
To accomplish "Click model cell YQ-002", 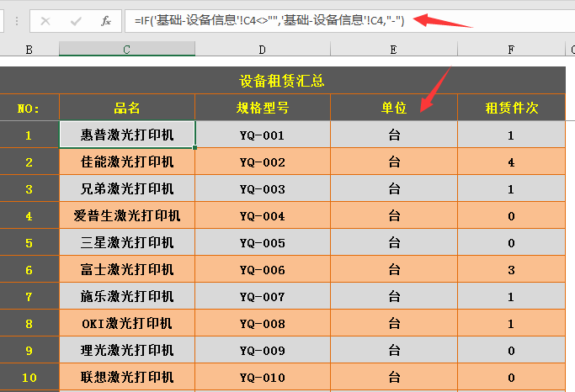I will pyautogui.click(x=263, y=162).
